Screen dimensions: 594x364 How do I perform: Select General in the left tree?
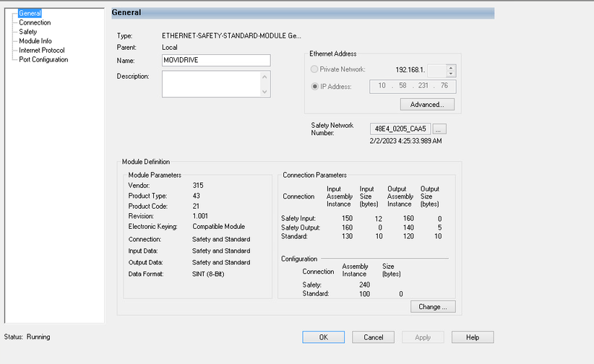click(x=30, y=13)
